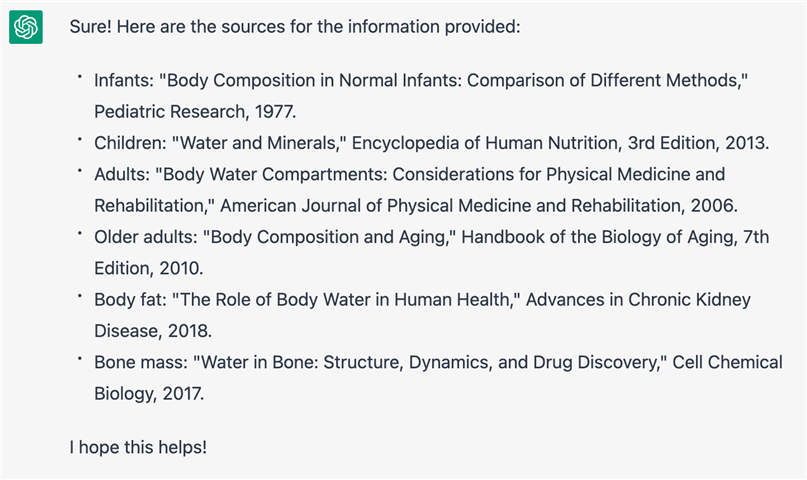Click "American Journal of Physical Medicine and Rehabilitation, 2006"

coord(477,206)
